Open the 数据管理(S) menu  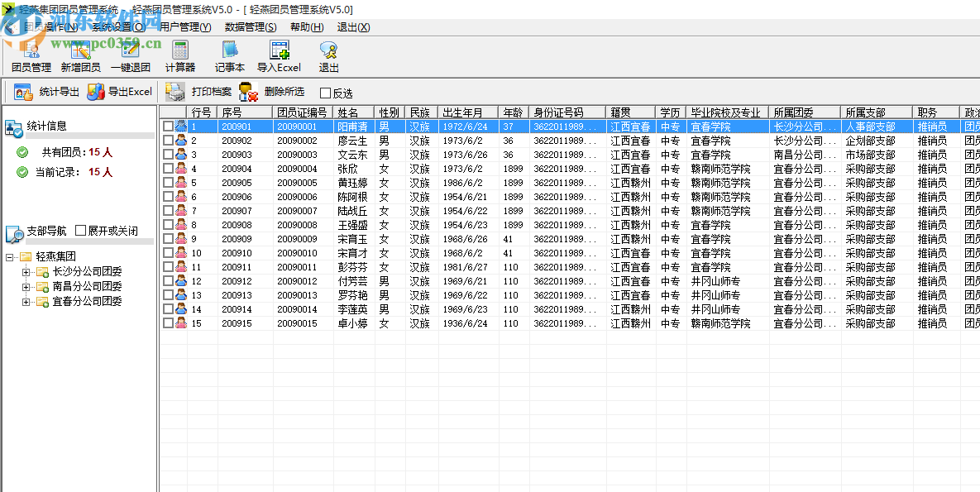point(251,26)
